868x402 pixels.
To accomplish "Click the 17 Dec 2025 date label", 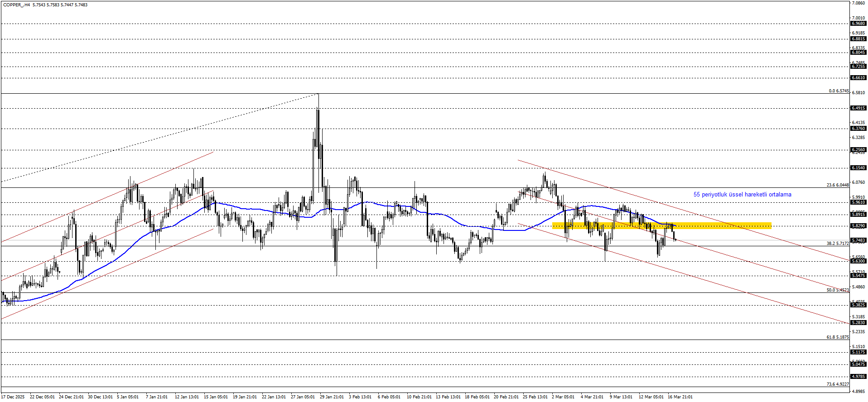I will (13, 397).
